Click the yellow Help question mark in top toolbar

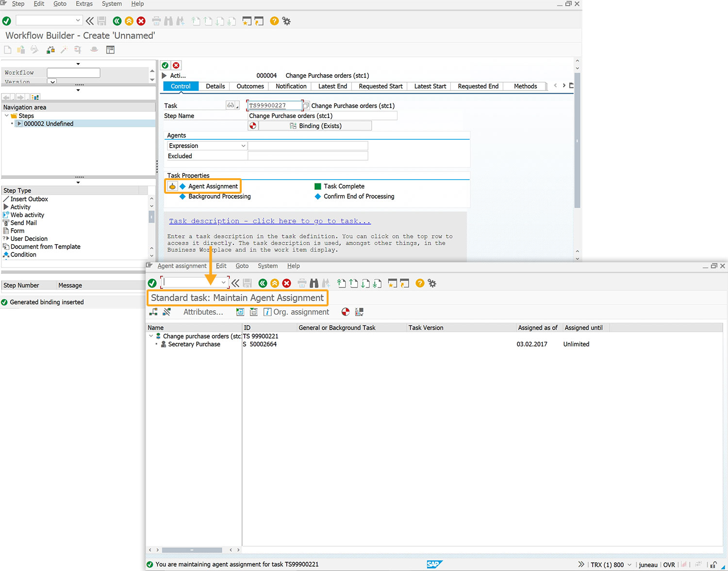pyautogui.click(x=274, y=21)
